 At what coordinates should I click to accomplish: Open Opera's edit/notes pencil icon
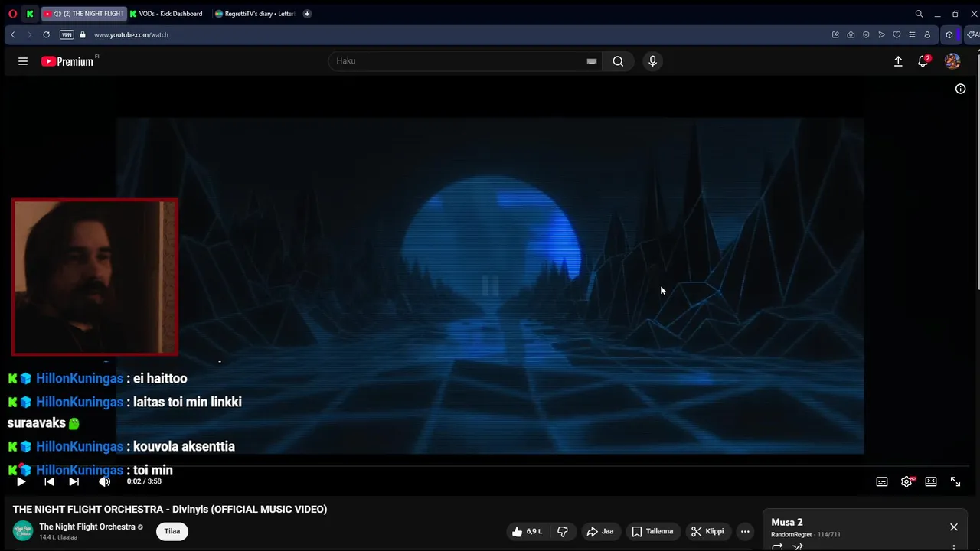click(835, 34)
